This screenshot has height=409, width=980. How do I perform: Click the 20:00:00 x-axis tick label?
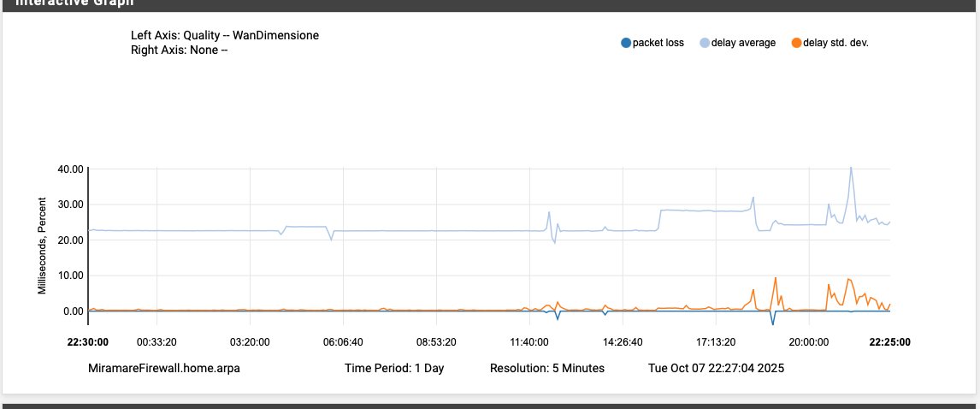(x=809, y=342)
